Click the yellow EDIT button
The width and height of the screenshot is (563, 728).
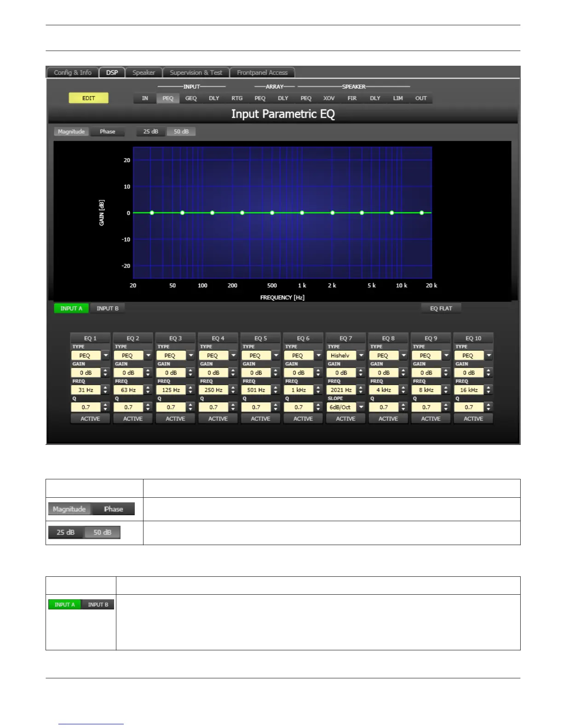click(88, 98)
